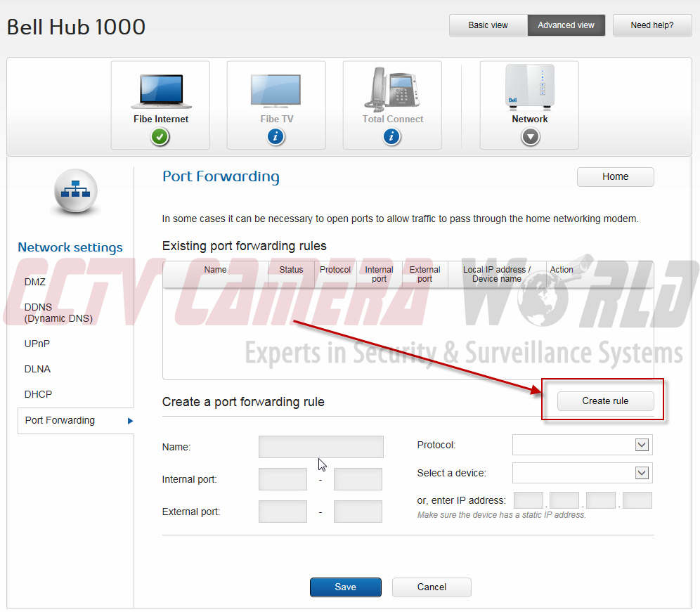Click the Total Connect phone icon
Image resolution: width=700 pixels, height=612 pixels.
point(392,89)
